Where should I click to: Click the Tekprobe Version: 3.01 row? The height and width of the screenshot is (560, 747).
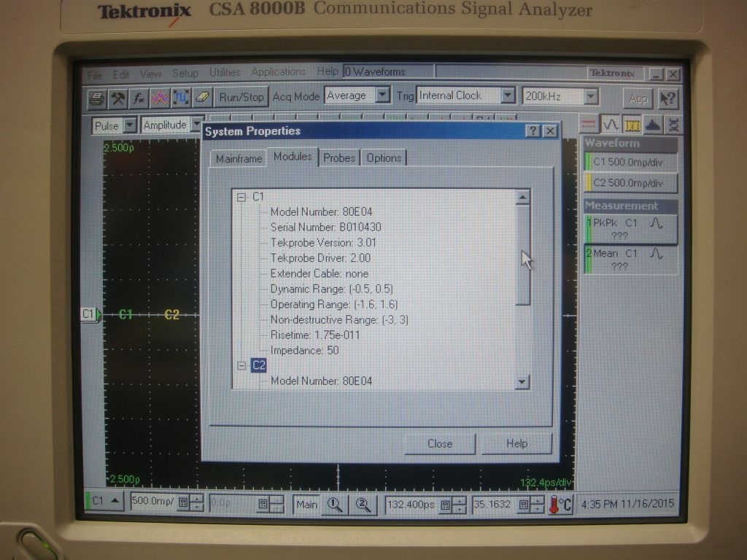pos(323,242)
